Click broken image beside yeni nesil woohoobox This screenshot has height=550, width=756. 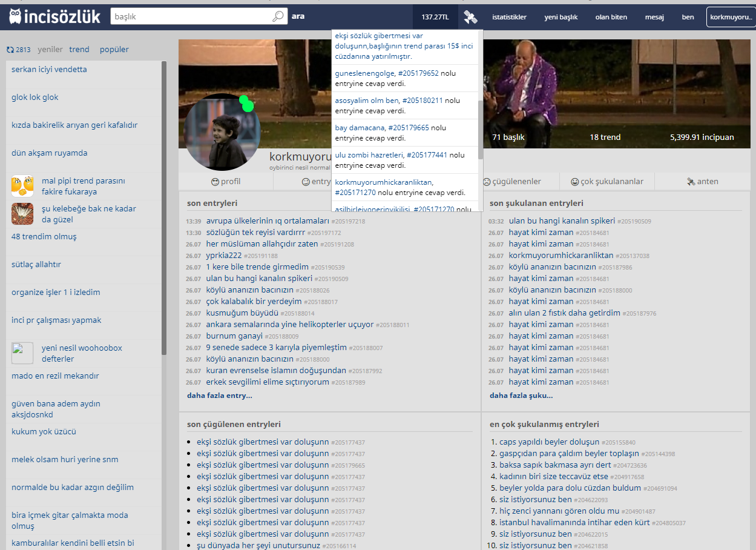tap(22, 353)
